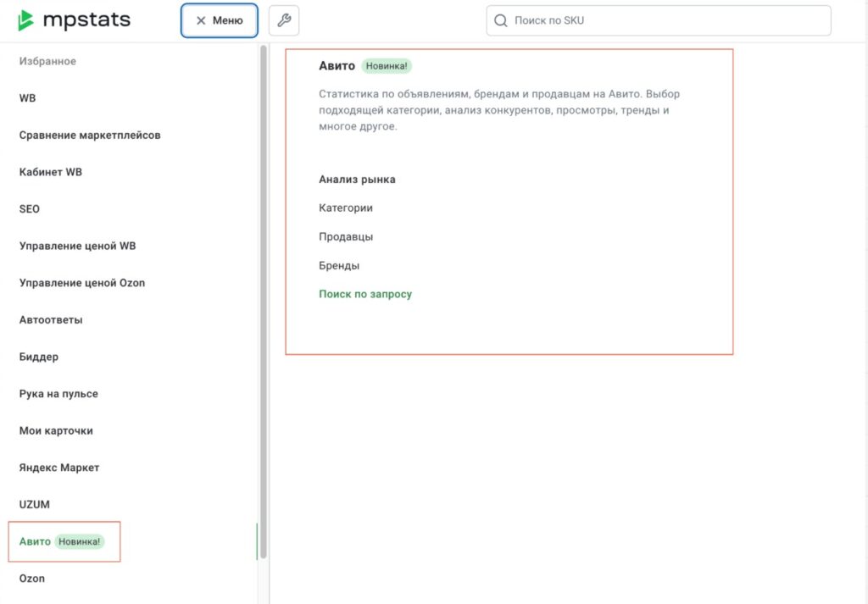868x604 pixels.
Task: Click the green Поиск по запросу link
Action: coord(365,294)
